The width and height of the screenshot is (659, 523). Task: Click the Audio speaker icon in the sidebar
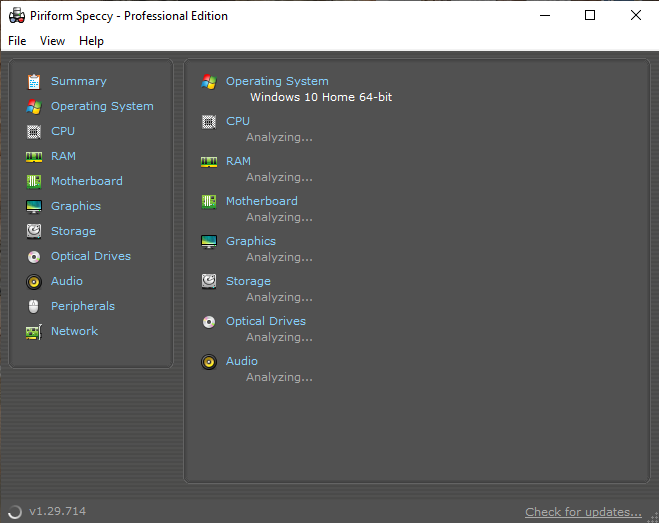click(34, 281)
